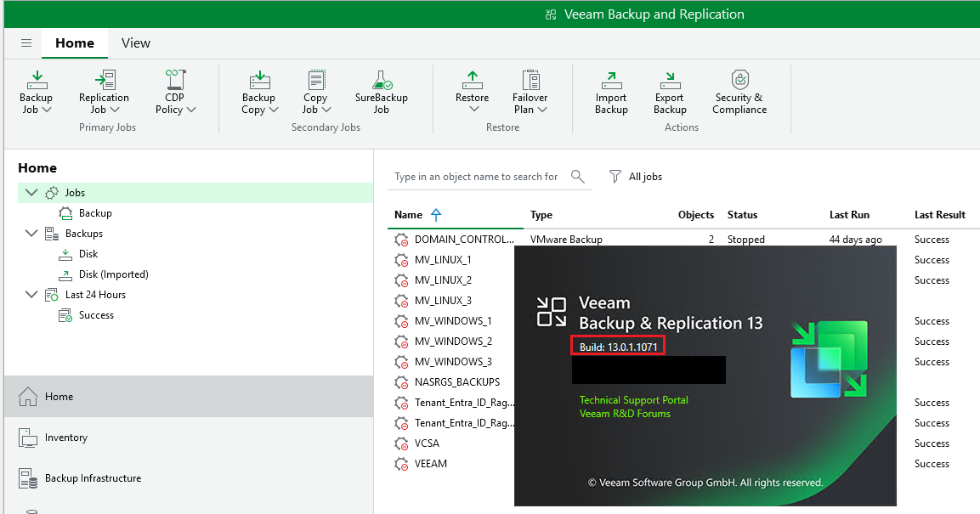
Task: Open the Technical Support Portal link
Action: tap(633, 399)
